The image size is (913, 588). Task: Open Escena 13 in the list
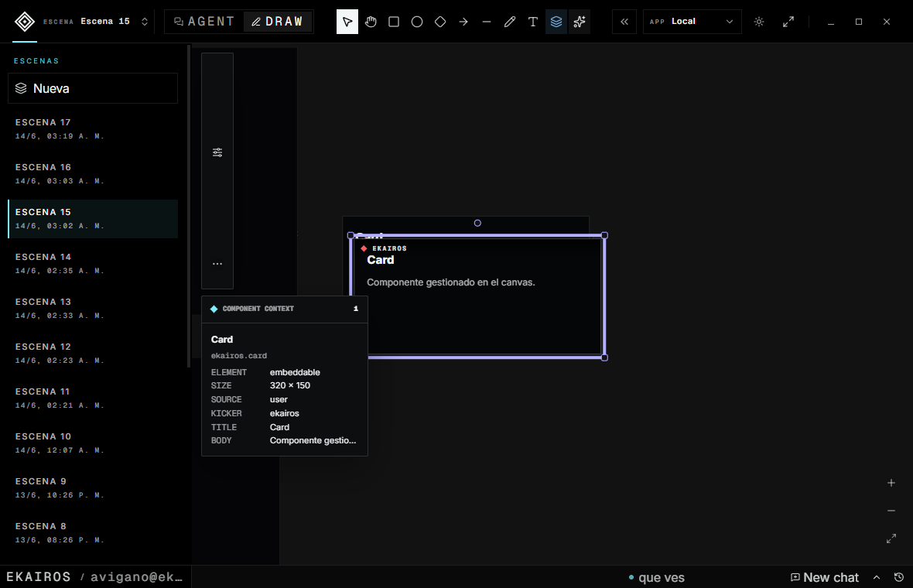[x=93, y=308]
